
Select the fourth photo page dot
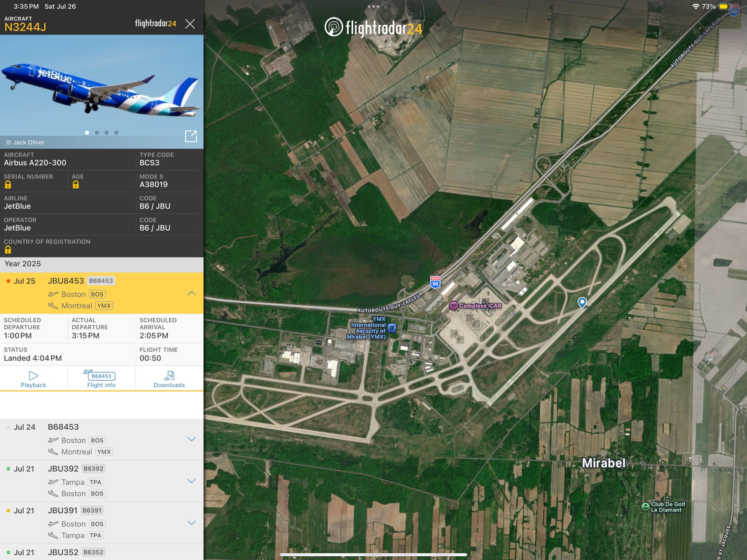[116, 133]
